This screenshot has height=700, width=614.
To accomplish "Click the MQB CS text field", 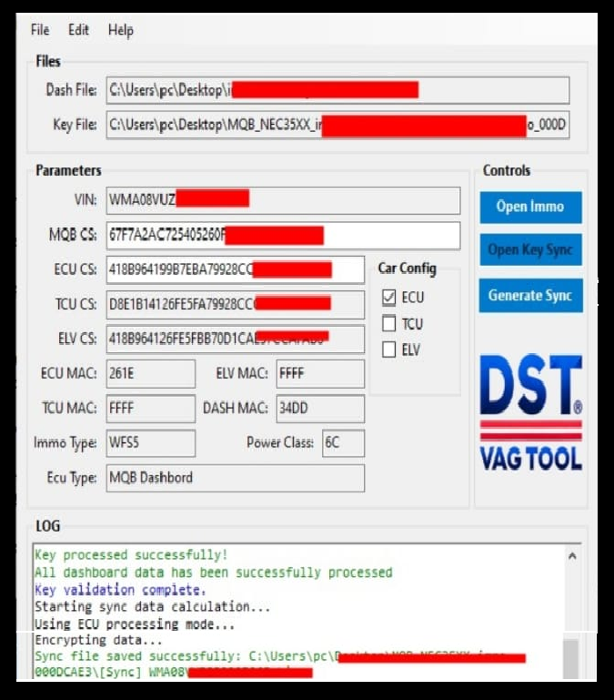I will 282,236.
